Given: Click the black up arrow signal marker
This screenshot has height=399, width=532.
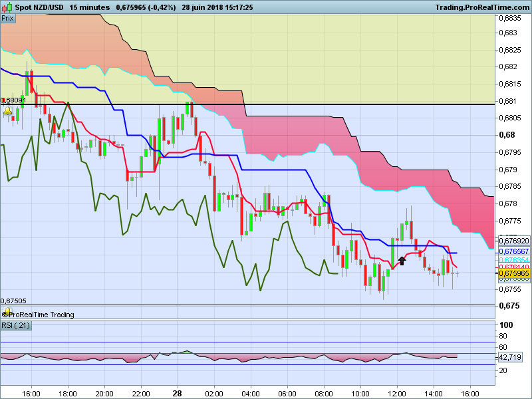Looking at the screenshot, I should [x=402, y=261].
